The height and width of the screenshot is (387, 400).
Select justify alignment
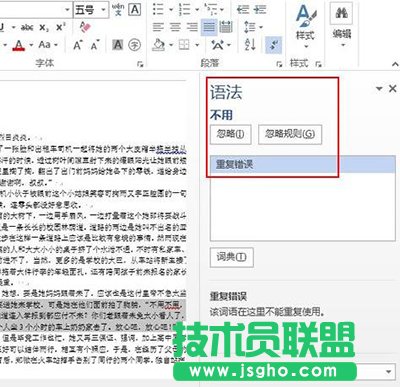(x=209, y=27)
